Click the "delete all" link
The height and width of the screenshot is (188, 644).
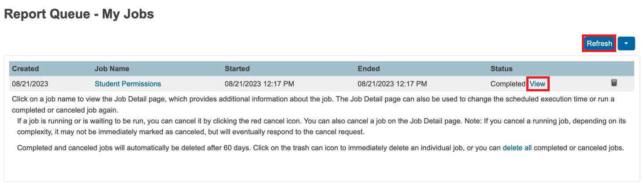click(517, 148)
